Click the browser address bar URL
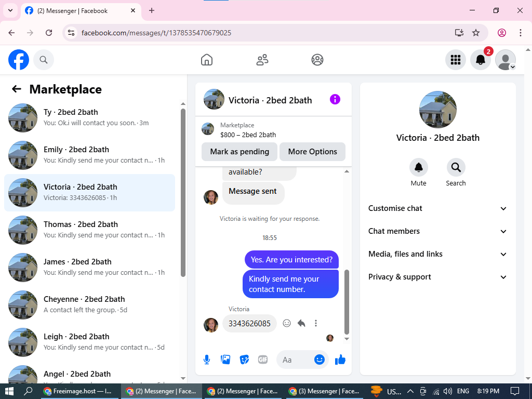Viewport: 532px width, 399px height. tap(156, 33)
